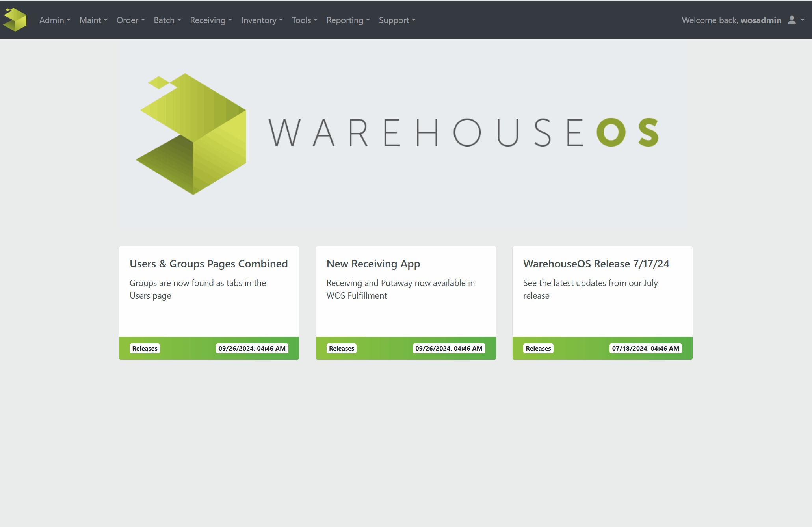Viewport: 812px width, 527px height.
Task: Open the Receiving menu
Action: [211, 20]
